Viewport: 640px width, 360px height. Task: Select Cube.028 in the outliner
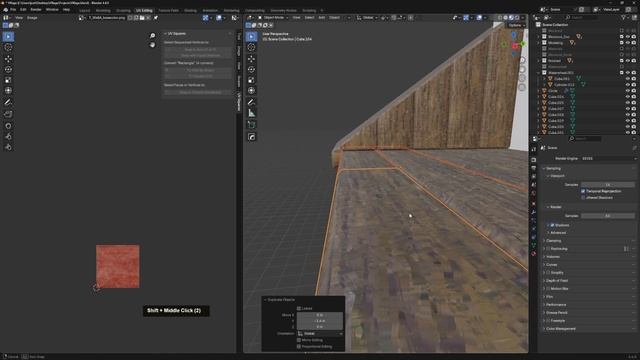tap(555, 115)
